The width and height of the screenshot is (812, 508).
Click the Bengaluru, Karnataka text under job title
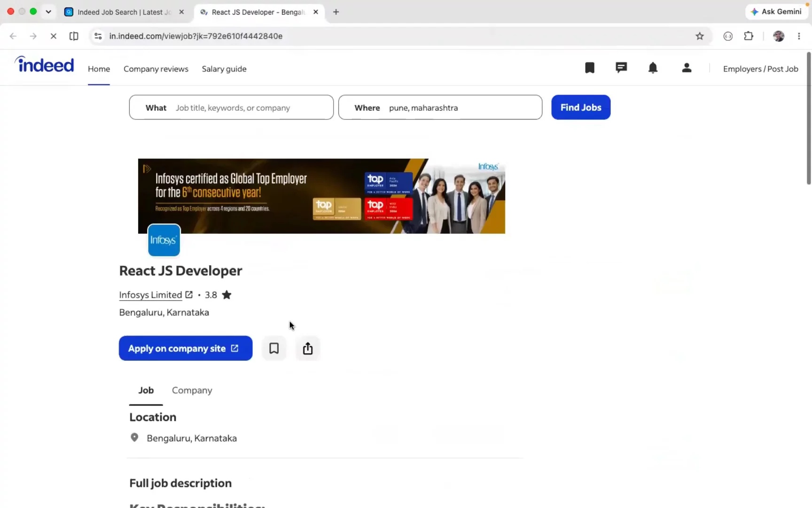[164, 312]
